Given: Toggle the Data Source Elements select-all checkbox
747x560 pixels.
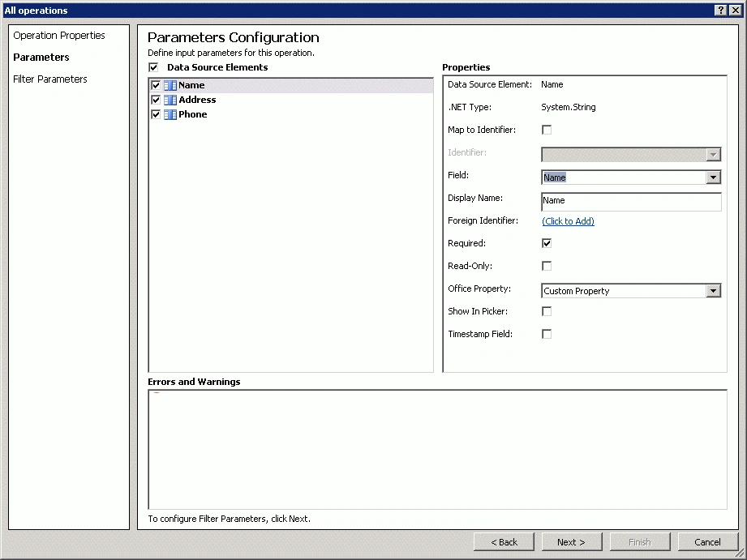Looking at the screenshot, I should [x=153, y=67].
